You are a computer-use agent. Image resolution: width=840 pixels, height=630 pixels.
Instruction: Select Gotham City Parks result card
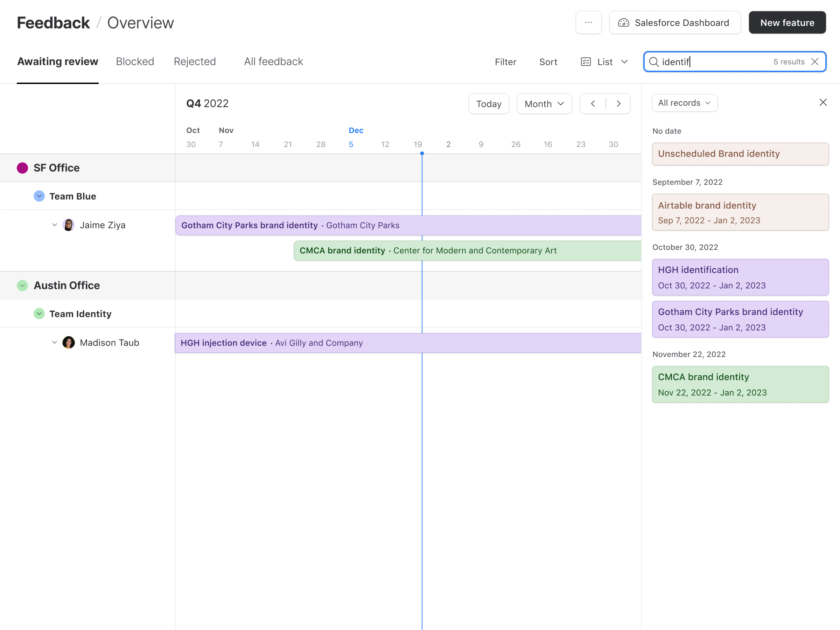[x=740, y=319]
